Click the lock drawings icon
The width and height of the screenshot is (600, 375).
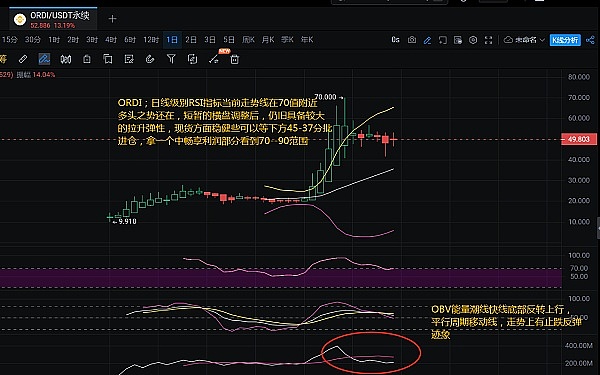point(87,59)
